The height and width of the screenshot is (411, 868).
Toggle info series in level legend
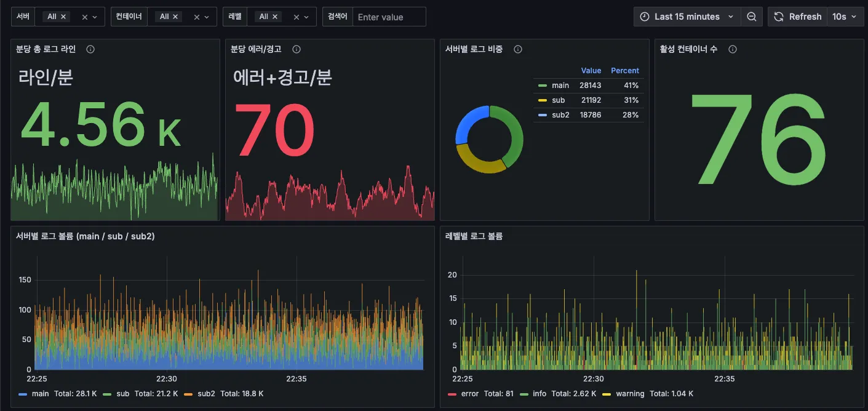pos(540,394)
